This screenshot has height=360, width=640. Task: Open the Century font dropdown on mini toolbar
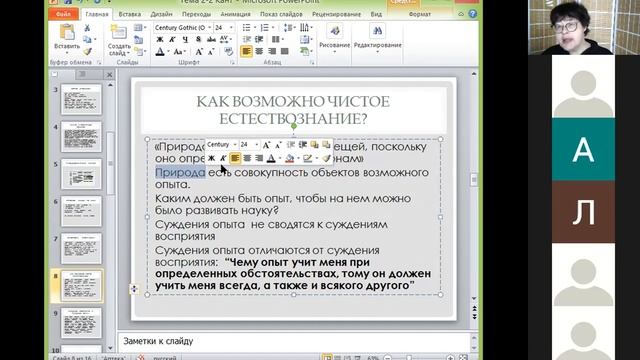tap(235, 145)
